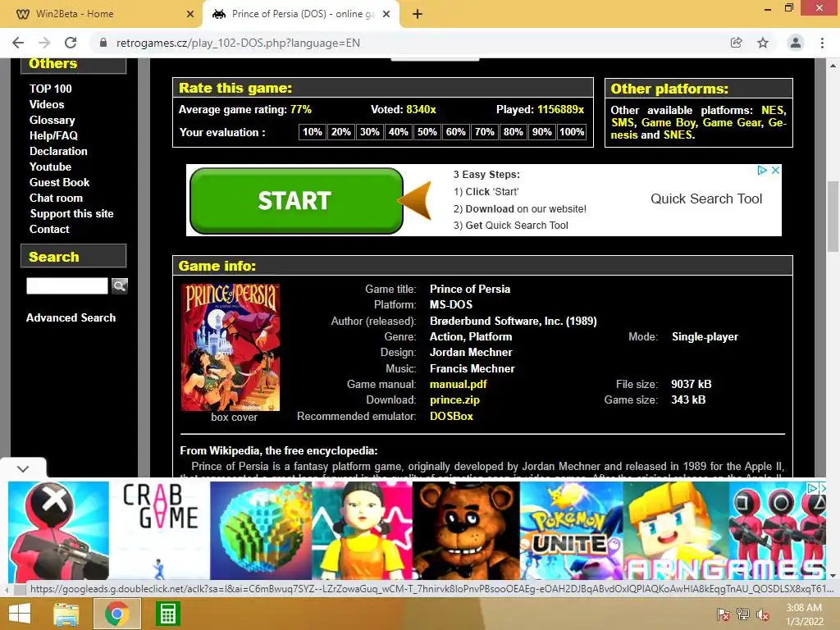Rate the game 10%
840x630 pixels.
pos(313,132)
